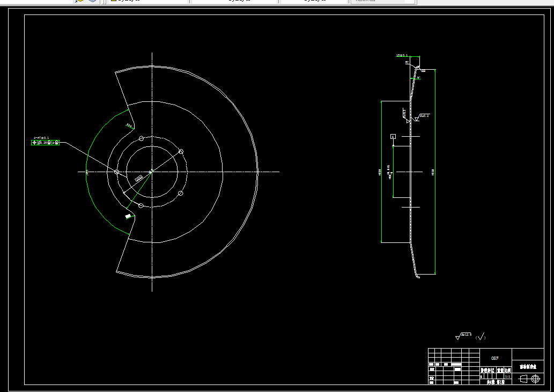Screen dimensions: 554x392
Task: Select the 15±0.1 dimension text
Action: coord(402,55)
